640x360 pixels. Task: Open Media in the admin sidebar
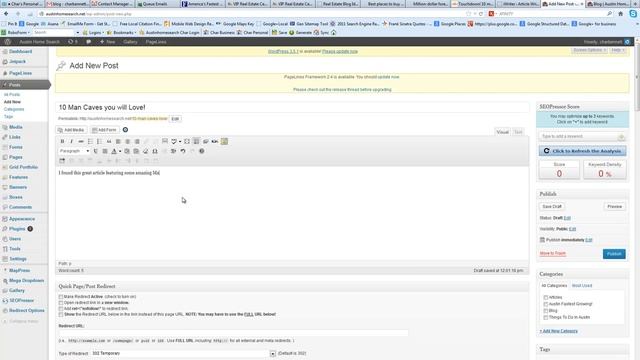tap(16, 127)
